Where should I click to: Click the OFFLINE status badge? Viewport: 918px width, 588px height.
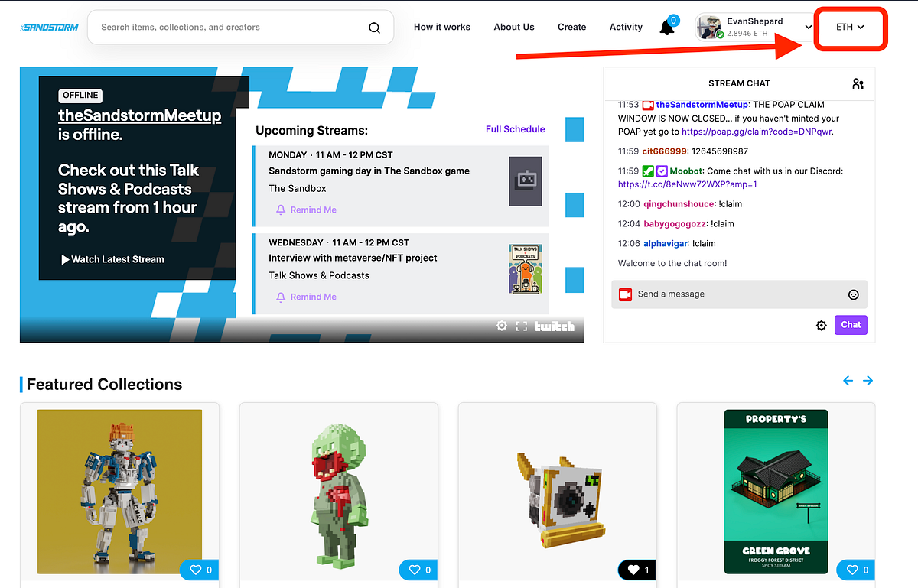(80, 96)
